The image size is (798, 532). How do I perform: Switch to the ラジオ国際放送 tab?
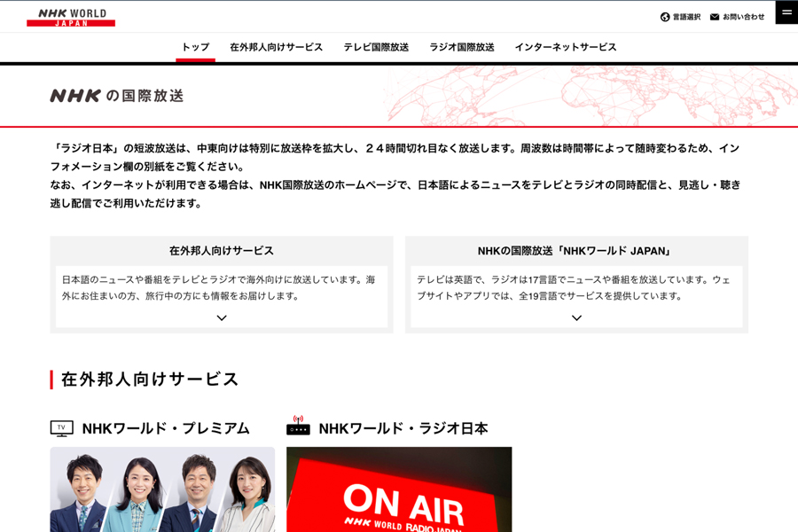click(462, 47)
